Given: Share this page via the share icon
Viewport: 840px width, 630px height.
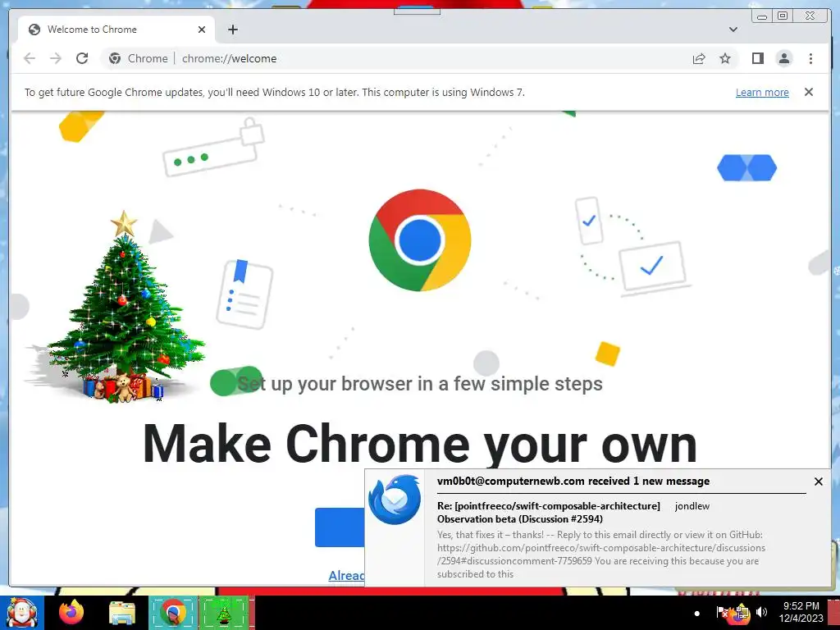Looking at the screenshot, I should [699, 58].
